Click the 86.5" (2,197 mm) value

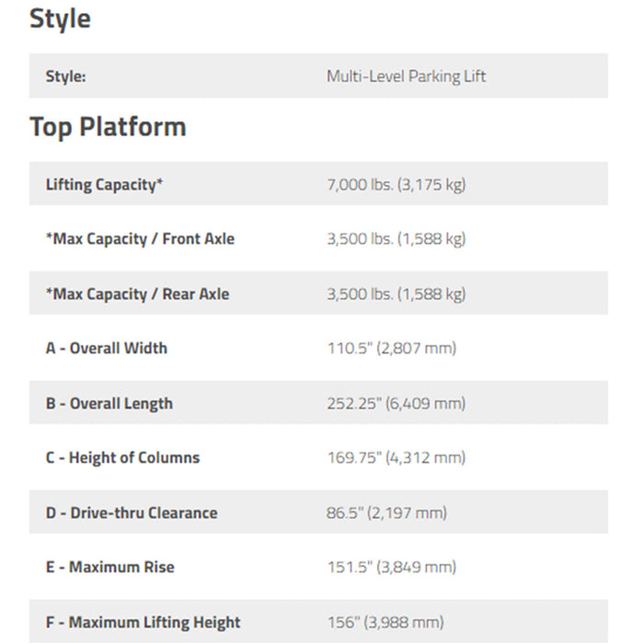(386, 513)
